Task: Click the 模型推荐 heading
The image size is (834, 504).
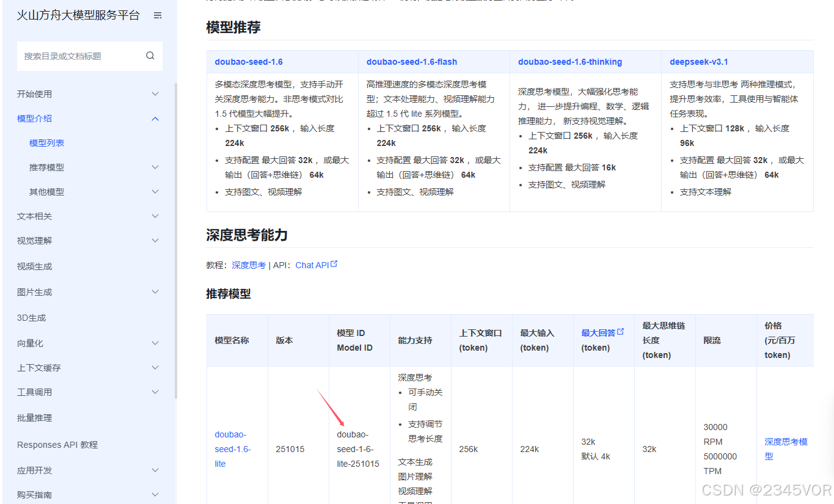Action: [234, 27]
